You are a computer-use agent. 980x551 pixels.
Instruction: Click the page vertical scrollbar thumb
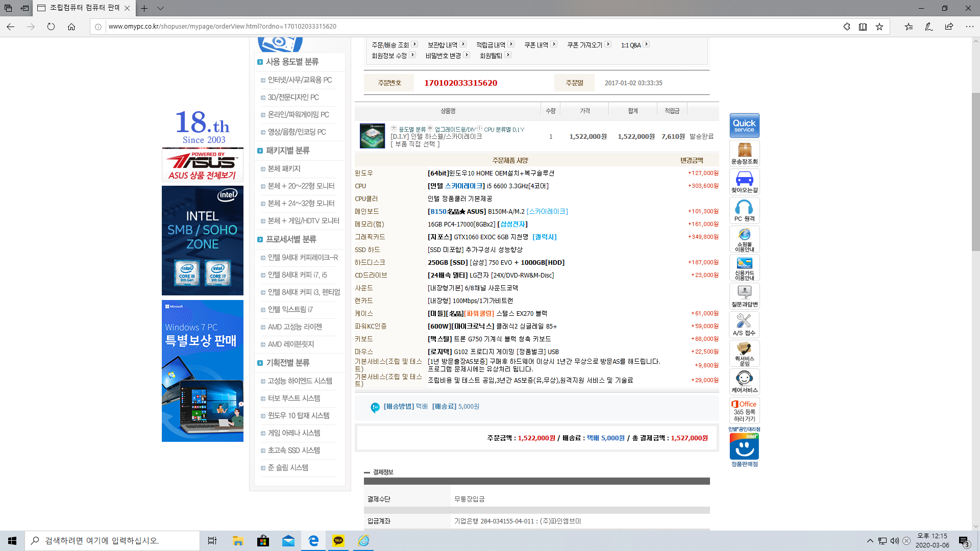point(975,172)
